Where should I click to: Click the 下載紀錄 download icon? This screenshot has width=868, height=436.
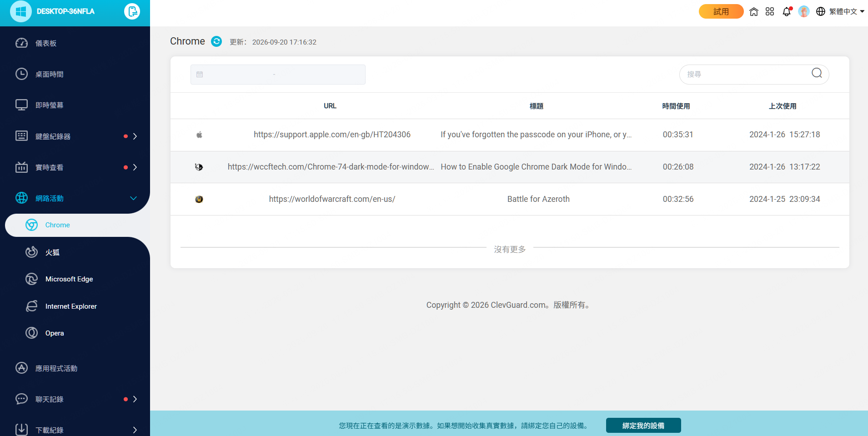(x=21, y=430)
